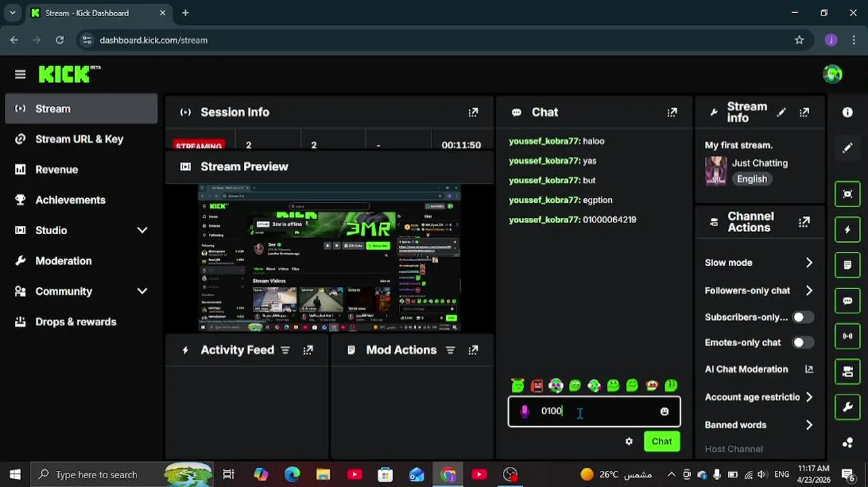Open the Moderation page
The height and width of the screenshot is (487, 868).
(81, 260)
